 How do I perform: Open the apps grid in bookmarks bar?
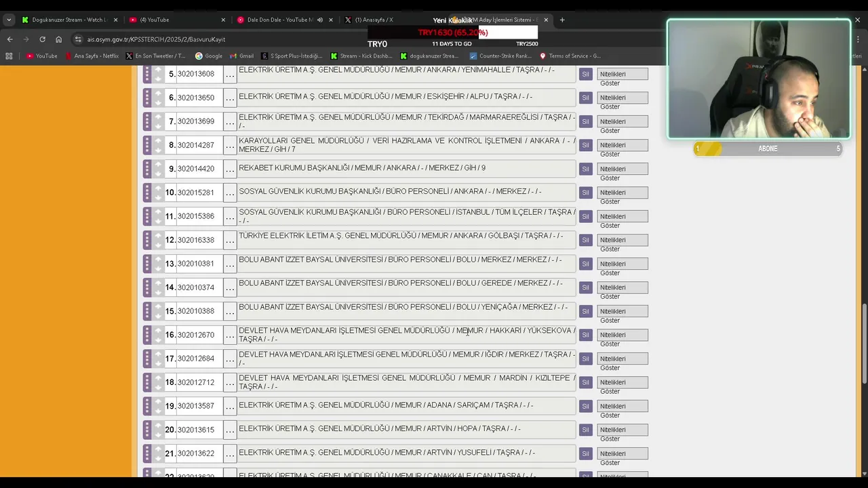click(x=10, y=56)
